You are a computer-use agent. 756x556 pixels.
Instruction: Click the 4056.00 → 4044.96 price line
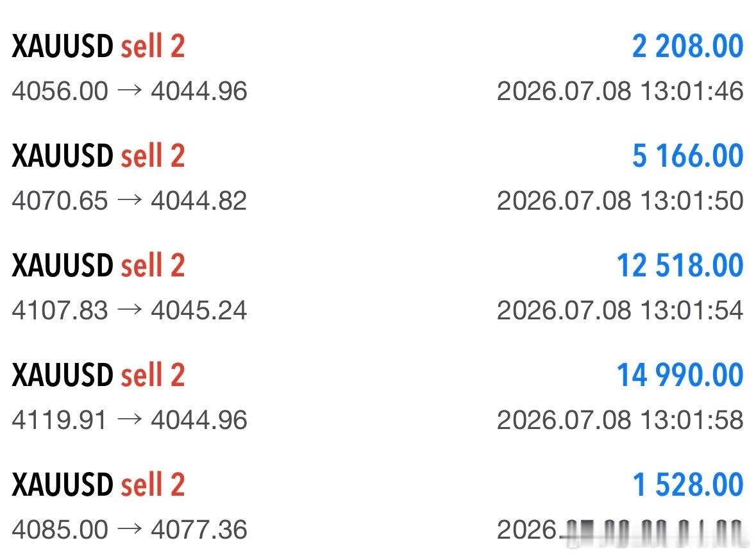pos(130,90)
